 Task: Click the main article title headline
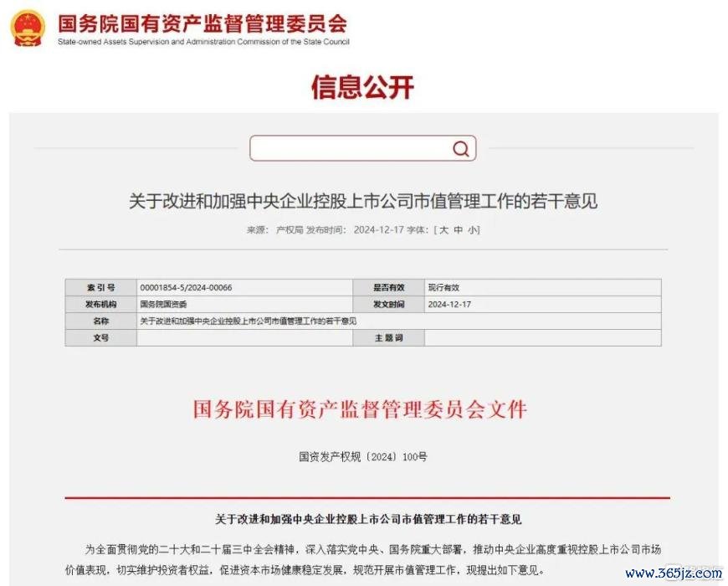point(363,202)
